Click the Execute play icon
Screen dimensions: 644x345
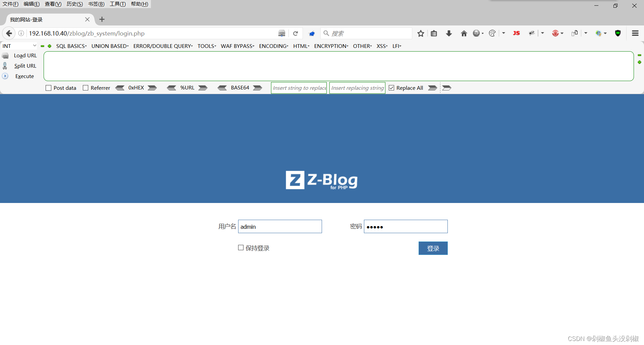pyautogui.click(x=5, y=76)
